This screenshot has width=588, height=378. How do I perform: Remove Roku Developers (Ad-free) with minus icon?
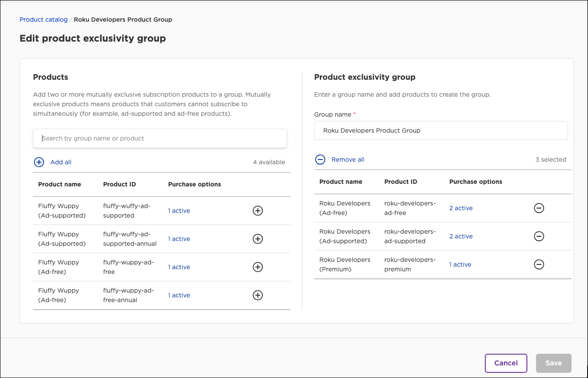pos(539,208)
